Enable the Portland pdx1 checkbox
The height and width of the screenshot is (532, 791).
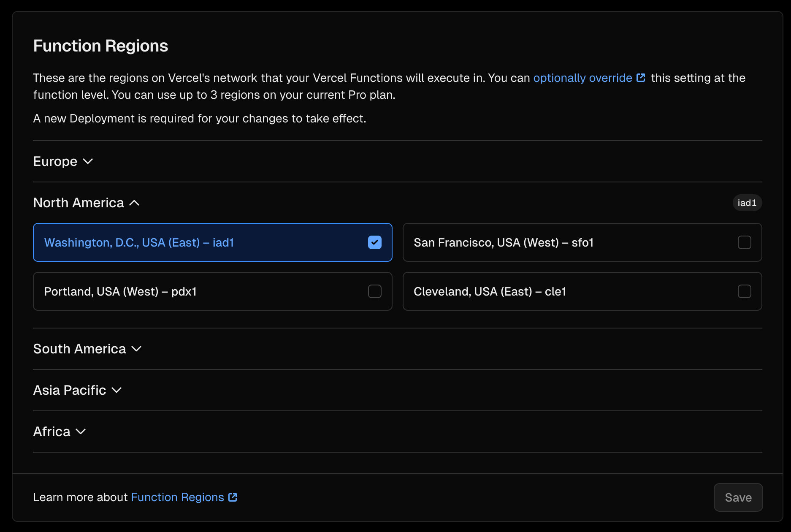374,291
